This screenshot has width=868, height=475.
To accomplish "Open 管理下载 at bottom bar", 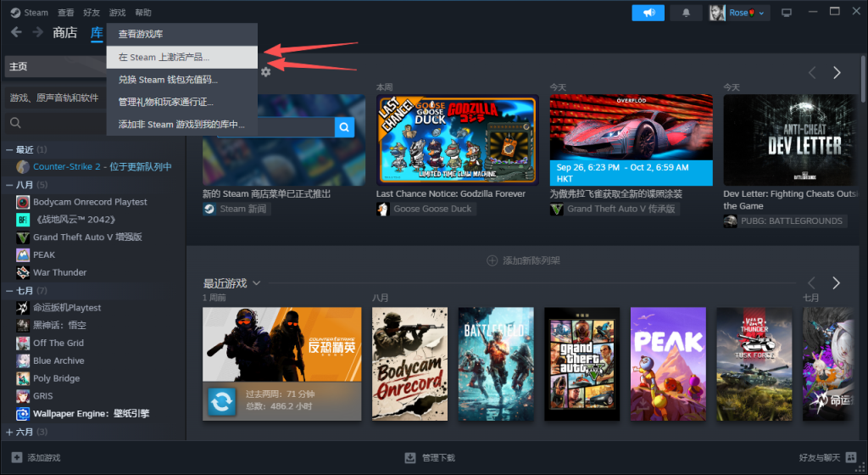I will [x=430, y=458].
